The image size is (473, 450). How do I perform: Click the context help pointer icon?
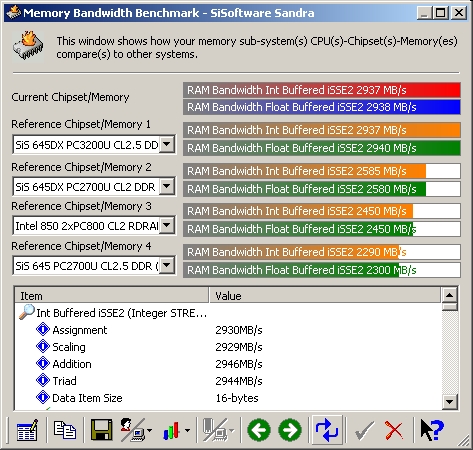click(432, 430)
